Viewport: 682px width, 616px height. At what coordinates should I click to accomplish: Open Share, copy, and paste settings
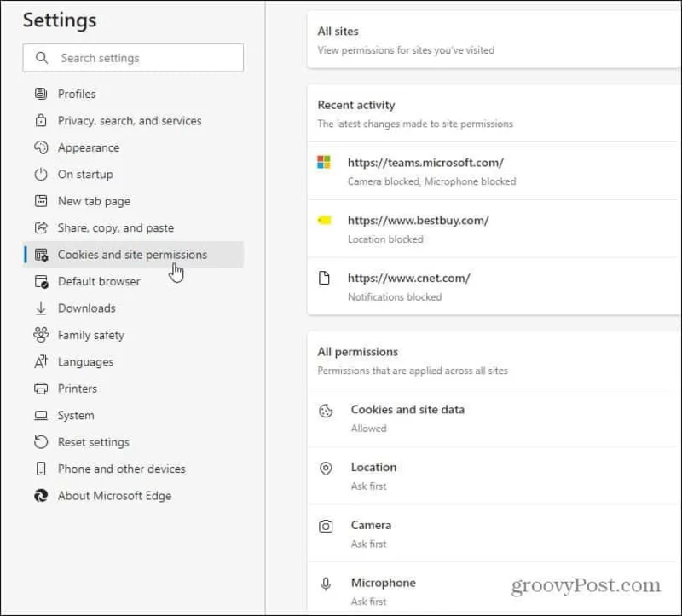click(x=133, y=227)
